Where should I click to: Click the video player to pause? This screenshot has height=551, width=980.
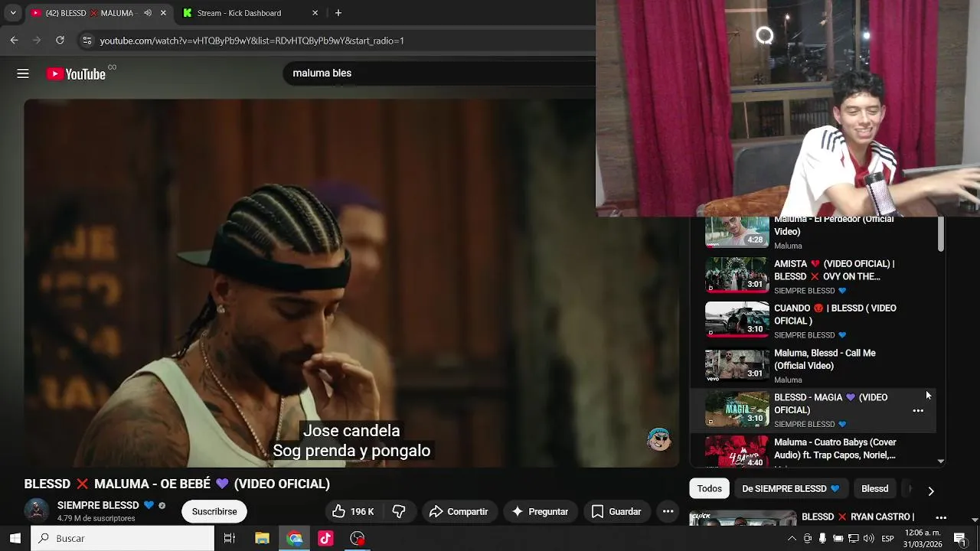pos(351,282)
